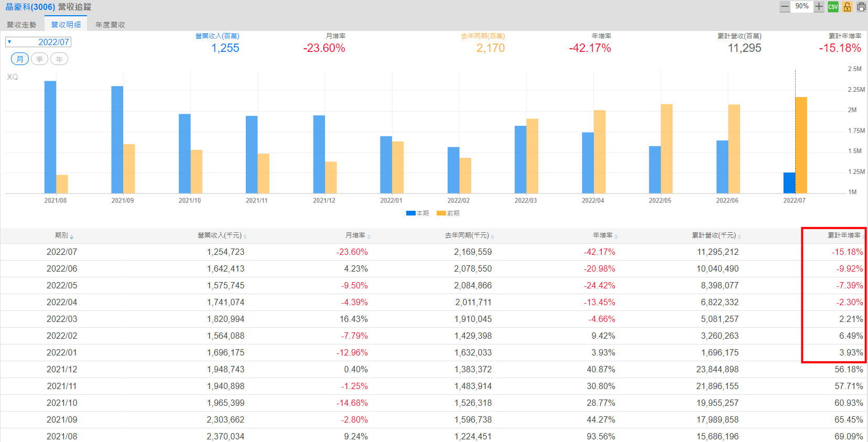This screenshot has width=868, height=442.
Task: Export data using the CSV icon
Action: tap(833, 7)
